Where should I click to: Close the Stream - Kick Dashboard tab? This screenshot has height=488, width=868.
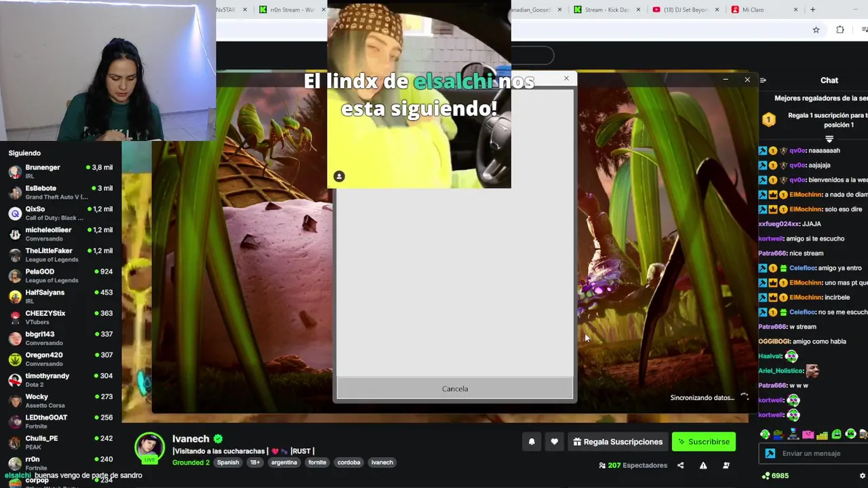[638, 9]
